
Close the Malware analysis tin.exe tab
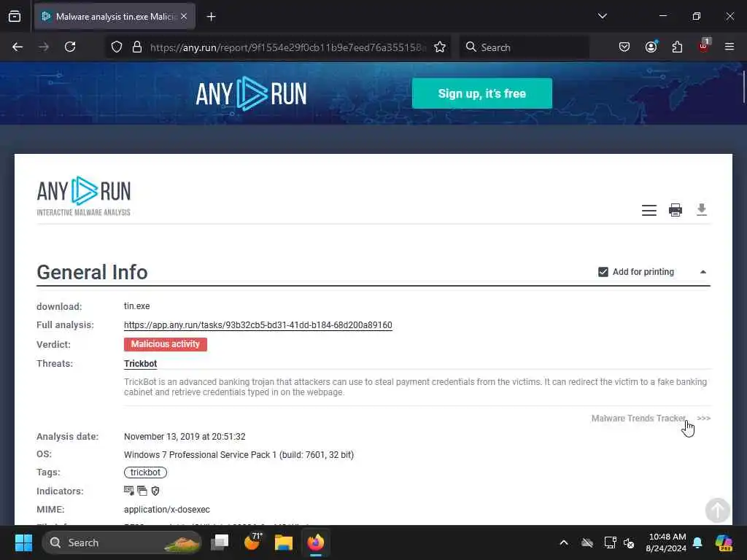click(x=184, y=16)
